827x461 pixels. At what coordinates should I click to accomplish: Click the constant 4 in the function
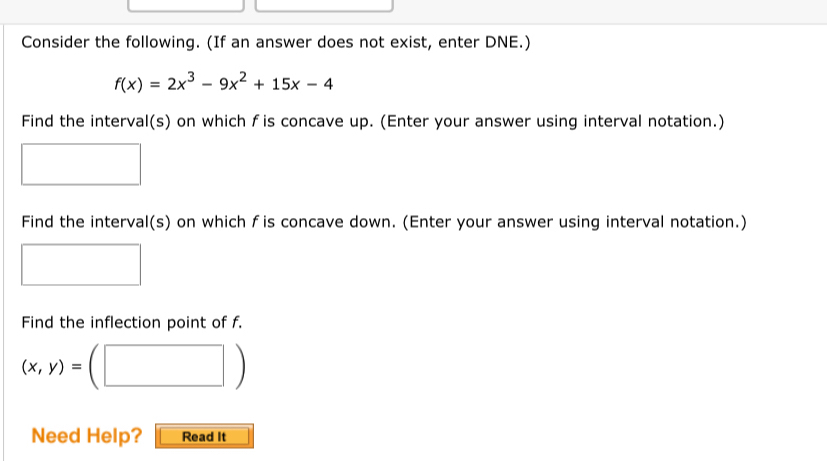click(x=328, y=85)
